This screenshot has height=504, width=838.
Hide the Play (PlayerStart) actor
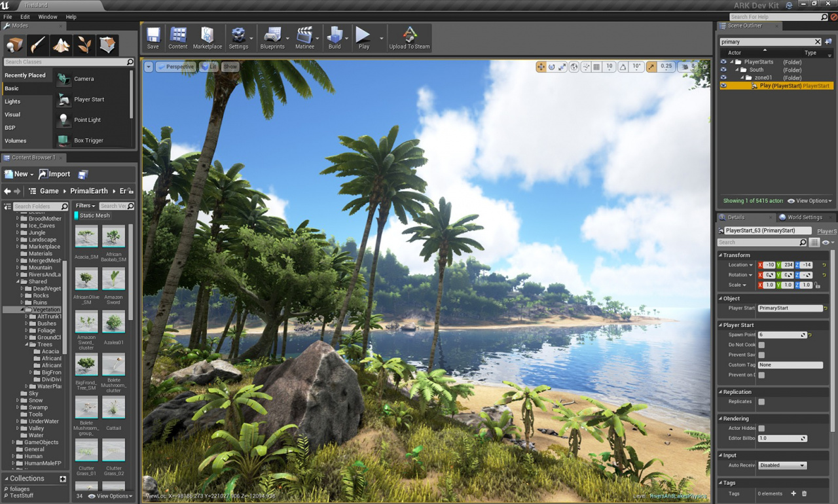723,86
